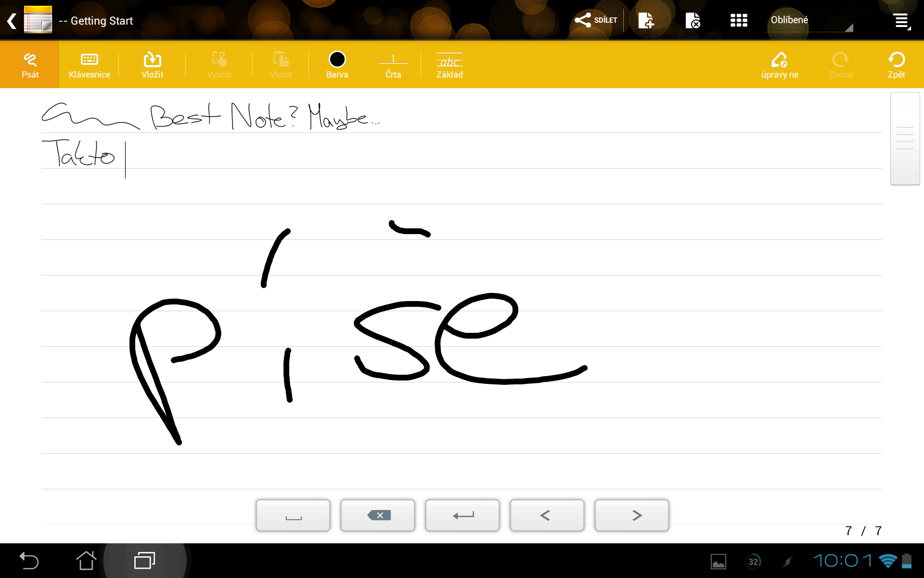The image size is (924, 578).
Task: Delete the current page
Action: [x=693, y=20]
